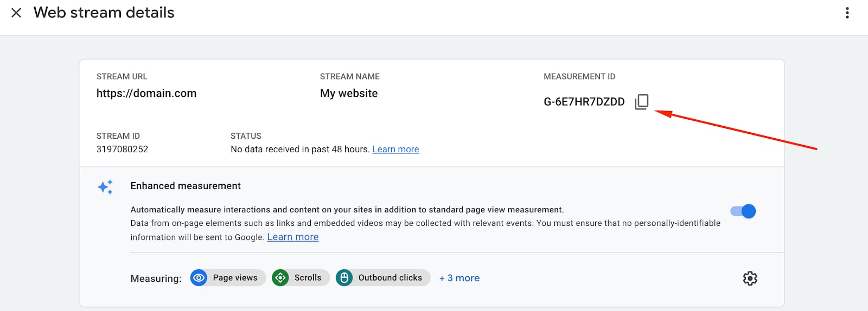Screen dimensions: 868x311
Task: Open Learn more link beside status message
Action: (395, 150)
